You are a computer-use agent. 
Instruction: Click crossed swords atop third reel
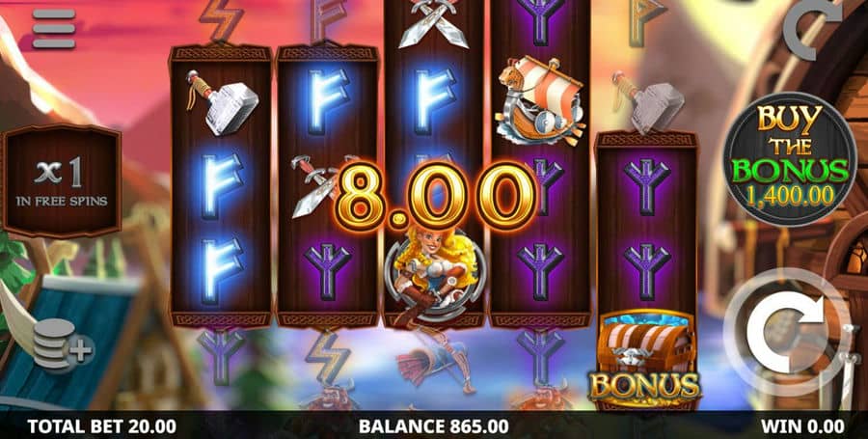pos(435,22)
